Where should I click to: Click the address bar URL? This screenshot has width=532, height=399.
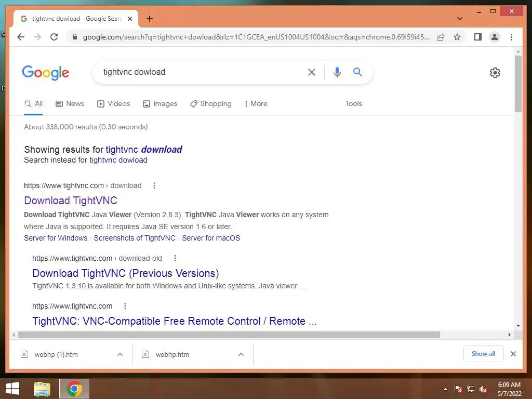[256, 37]
